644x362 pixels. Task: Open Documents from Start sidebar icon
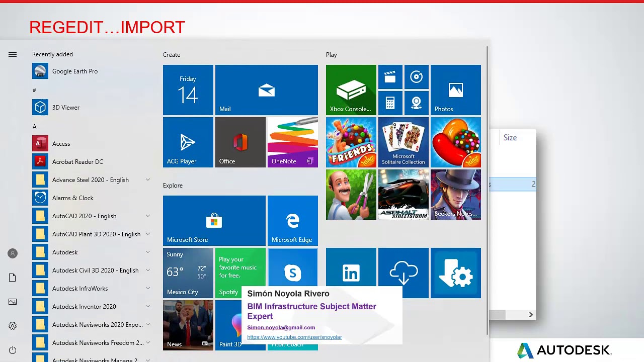point(13,278)
